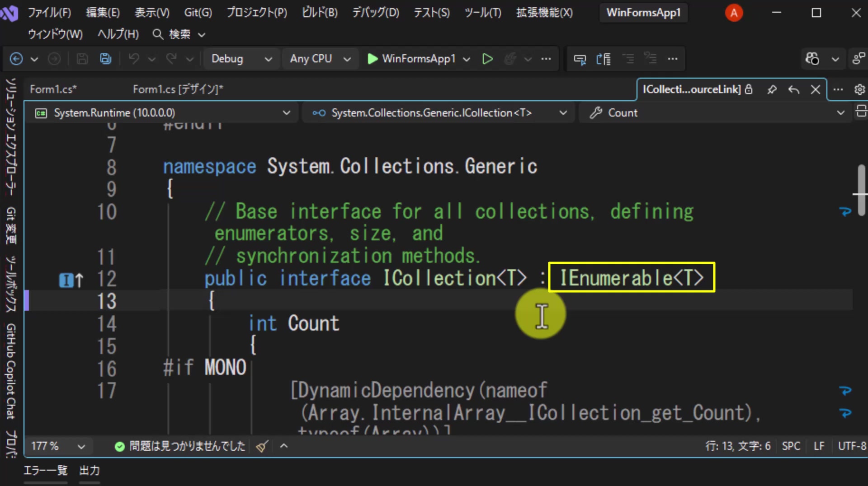Image resolution: width=868 pixels, height=486 pixels.
Task: Click the interface inheritance margin icon on line 12
Action: tap(71, 280)
